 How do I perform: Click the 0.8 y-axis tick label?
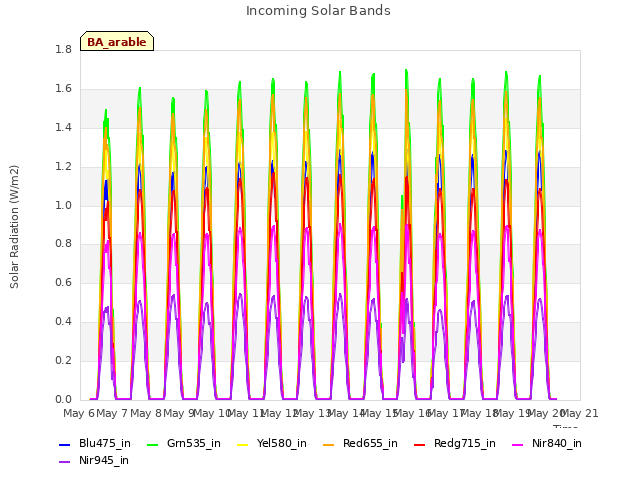point(63,244)
